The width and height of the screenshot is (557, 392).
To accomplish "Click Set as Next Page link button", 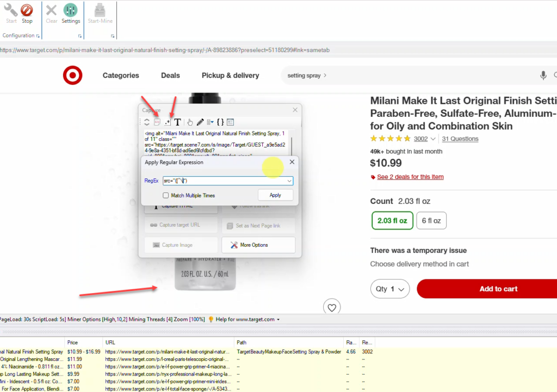I will (x=258, y=226).
